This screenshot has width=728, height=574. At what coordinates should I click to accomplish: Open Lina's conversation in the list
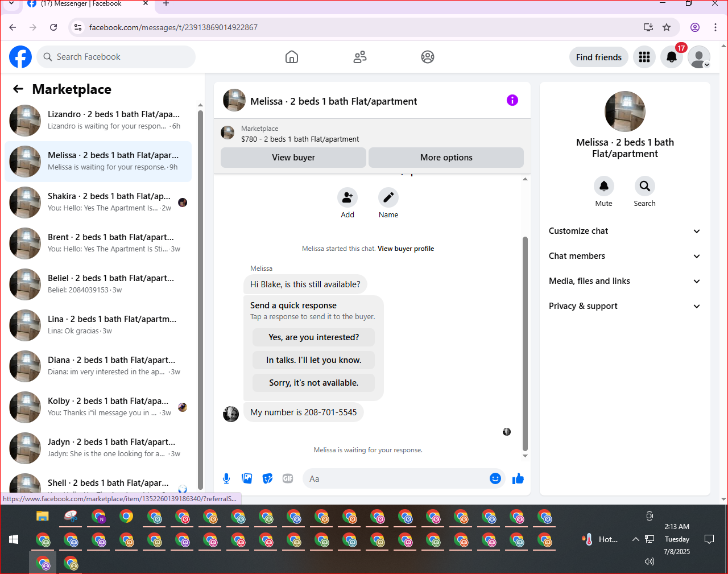coord(98,325)
